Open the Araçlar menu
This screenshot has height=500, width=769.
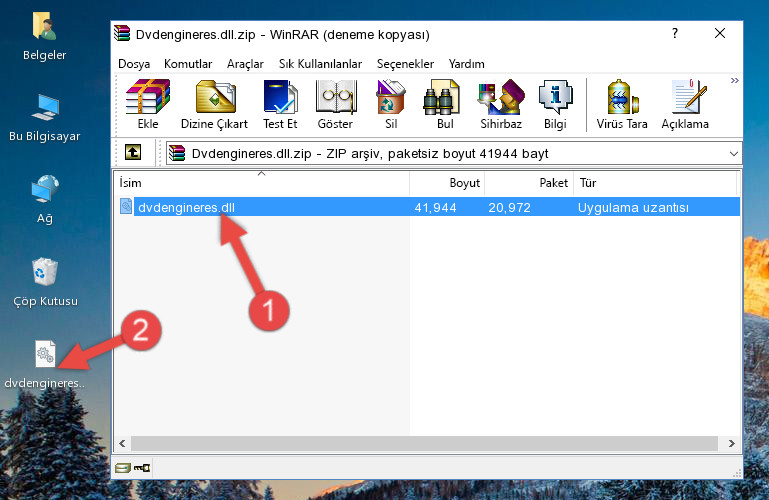pos(245,64)
